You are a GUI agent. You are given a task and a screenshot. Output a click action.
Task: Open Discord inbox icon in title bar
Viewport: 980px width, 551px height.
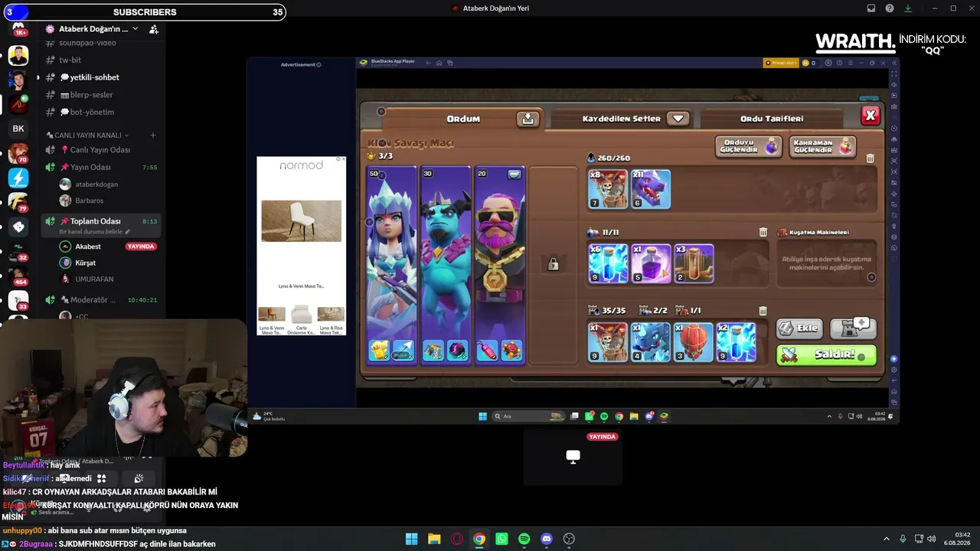(871, 8)
